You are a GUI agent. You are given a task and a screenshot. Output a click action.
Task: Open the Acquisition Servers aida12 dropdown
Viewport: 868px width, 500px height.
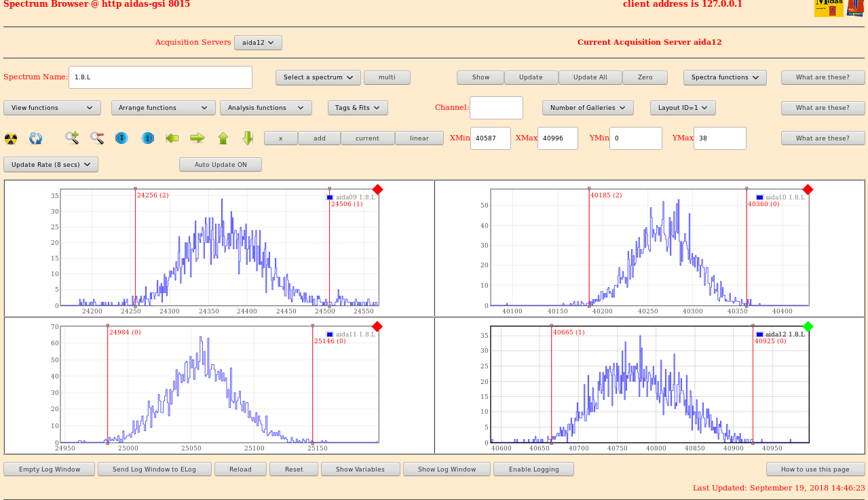(258, 43)
